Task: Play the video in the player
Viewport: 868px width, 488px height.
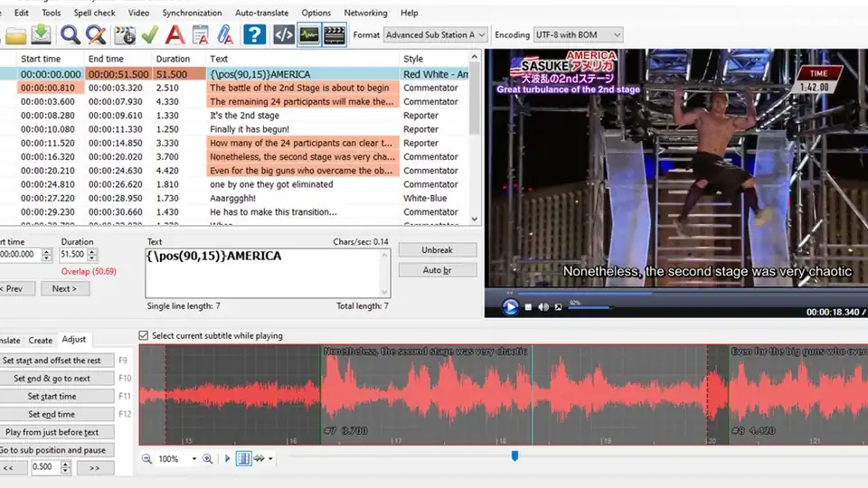Action: click(x=510, y=306)
